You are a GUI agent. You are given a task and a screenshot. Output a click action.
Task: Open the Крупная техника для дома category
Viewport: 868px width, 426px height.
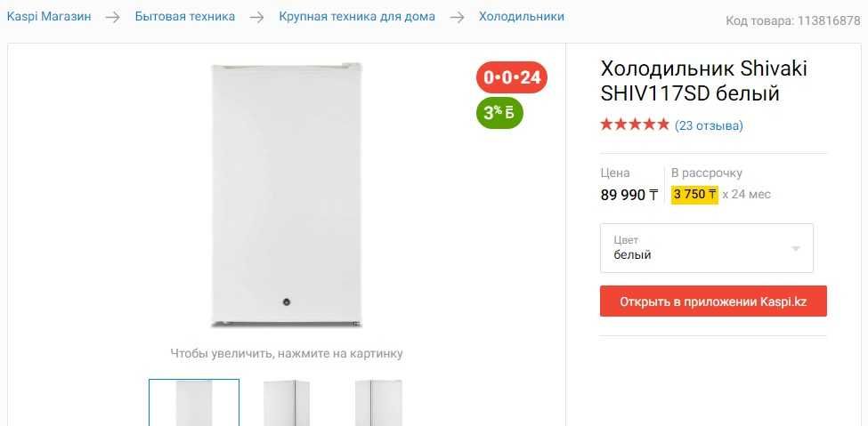click(357, 17)
